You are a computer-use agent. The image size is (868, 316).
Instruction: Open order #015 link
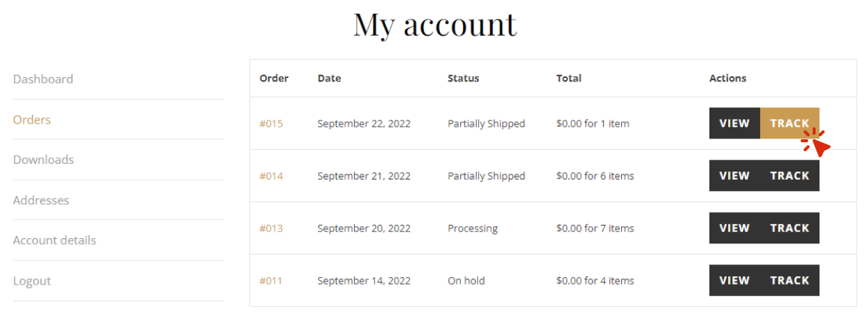271,124
